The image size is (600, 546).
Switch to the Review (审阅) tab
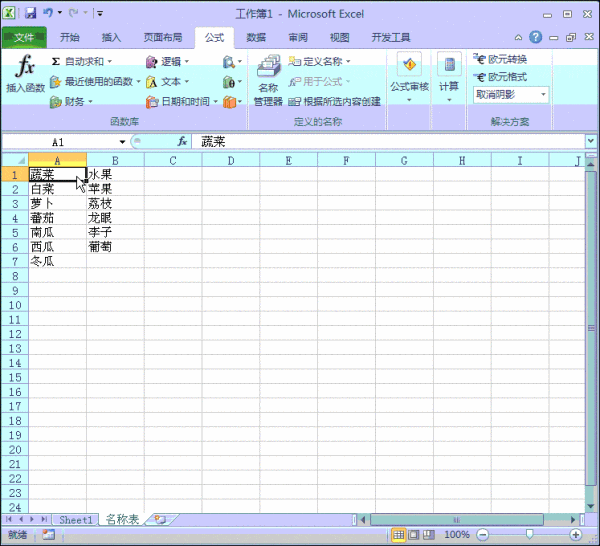(298, 37)
